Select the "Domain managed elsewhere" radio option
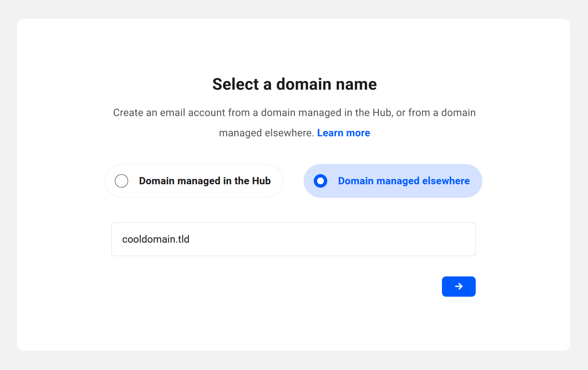 click(x=393, y=181)
